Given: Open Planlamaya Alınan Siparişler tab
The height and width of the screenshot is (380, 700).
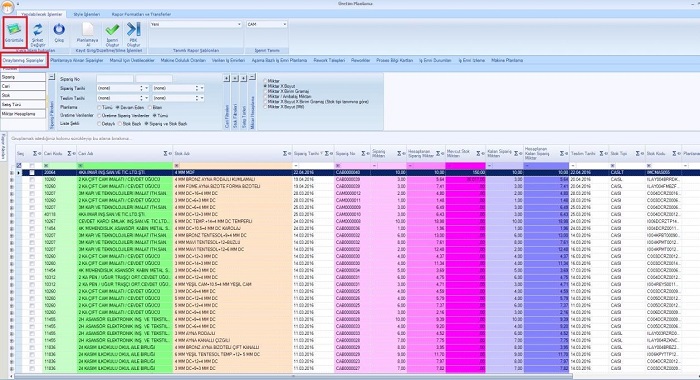Looking at the screenshot, I should 77,60.
